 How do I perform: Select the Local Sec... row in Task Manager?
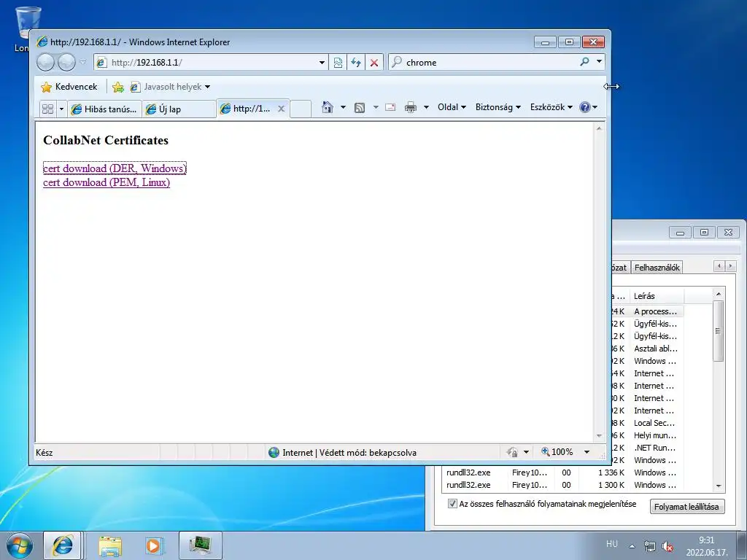[x=654, y=423]
